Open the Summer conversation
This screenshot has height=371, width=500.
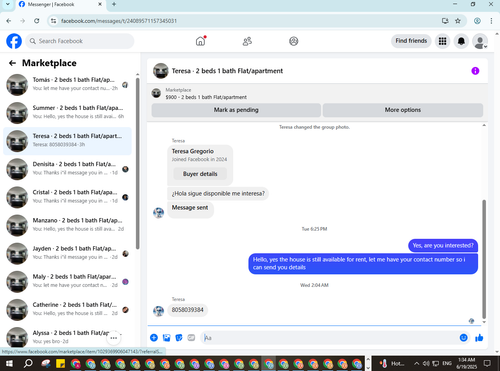point(67,113)
